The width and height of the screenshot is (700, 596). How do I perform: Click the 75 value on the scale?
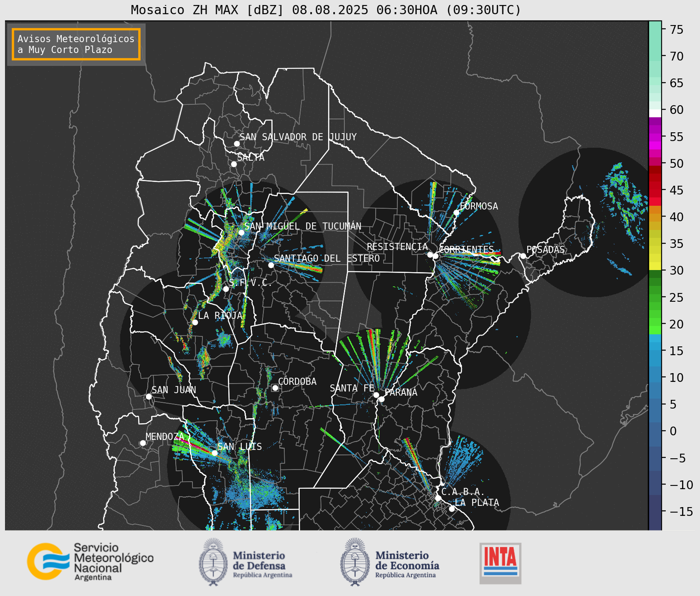677,30
